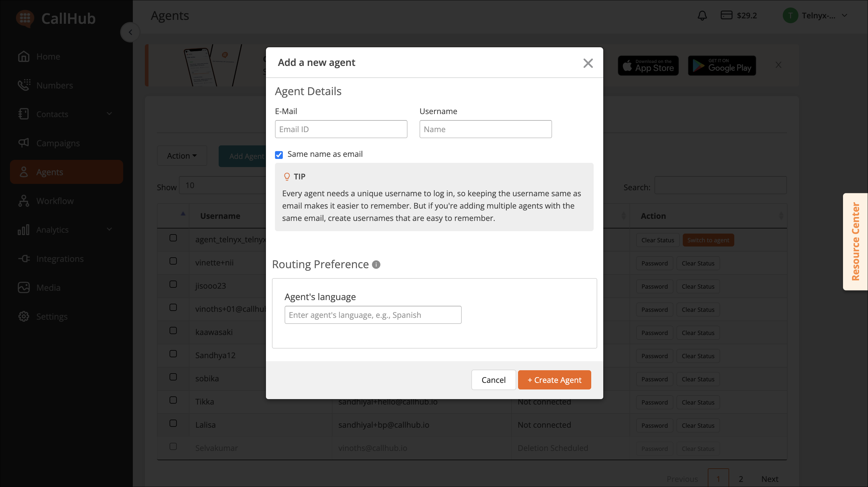The height and width of the screenshot is (487, 868).
Task: Select checkbox for jisooo23 row
Action: (x=173, y=285)
